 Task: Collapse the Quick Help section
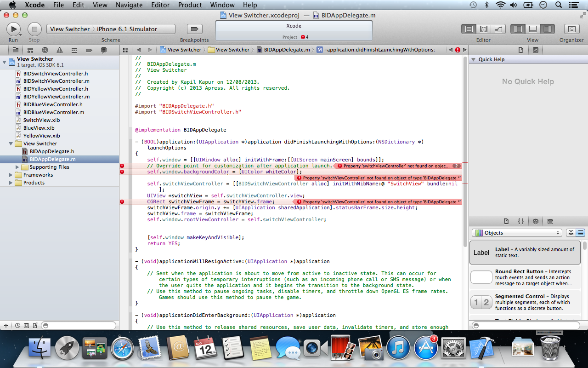point(473,60)
